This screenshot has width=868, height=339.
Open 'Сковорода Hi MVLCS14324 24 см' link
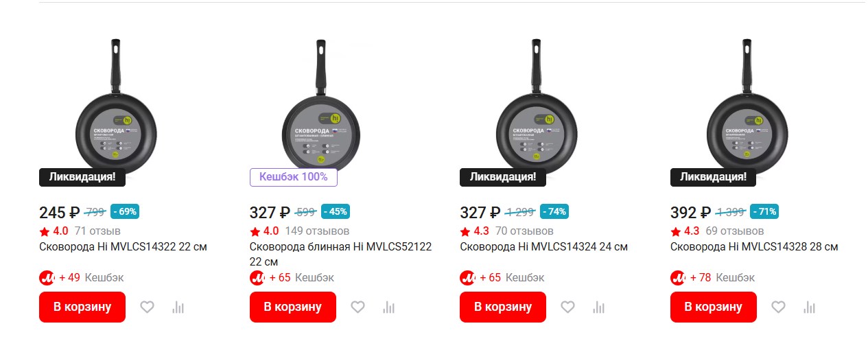point(543,247)
